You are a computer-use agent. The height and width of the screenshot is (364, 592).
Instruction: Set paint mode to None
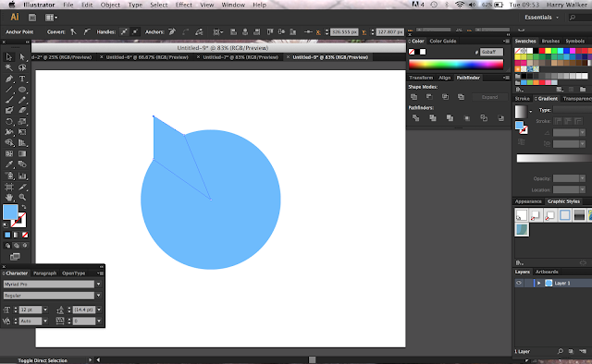(25, 235)
